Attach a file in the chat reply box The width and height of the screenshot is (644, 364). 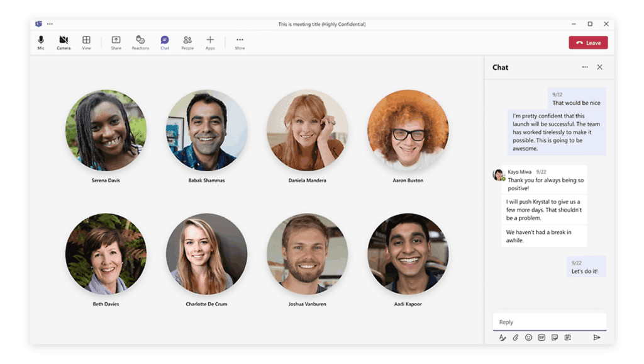point(516,338)
